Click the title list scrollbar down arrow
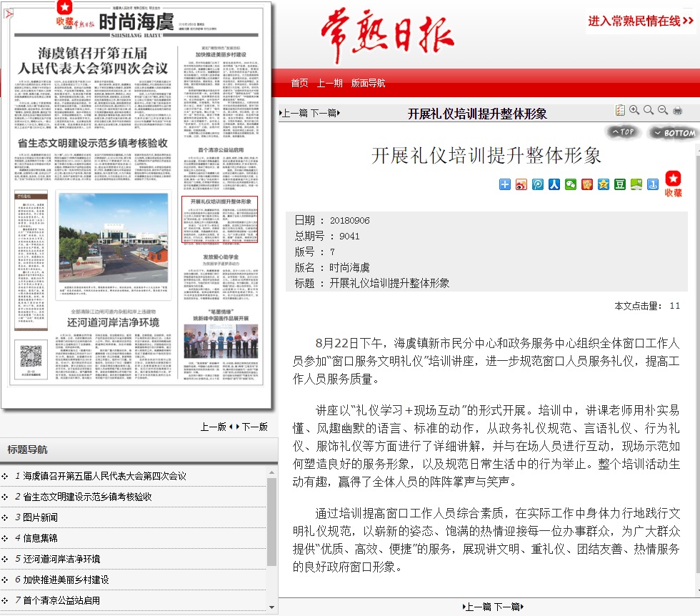Viewport: 700px width, 616px height. (272, 607)
